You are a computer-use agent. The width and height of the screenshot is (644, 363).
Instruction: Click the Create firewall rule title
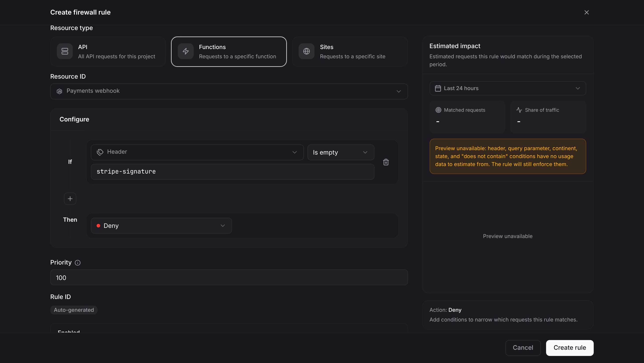coord(80,12)
